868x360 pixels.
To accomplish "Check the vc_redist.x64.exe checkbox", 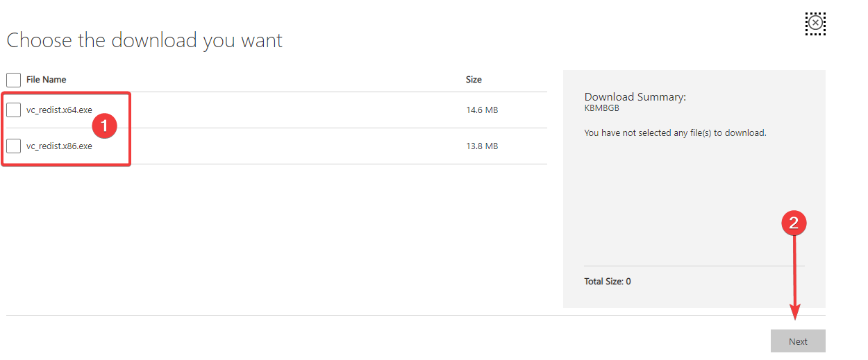I will coord(13,110).
